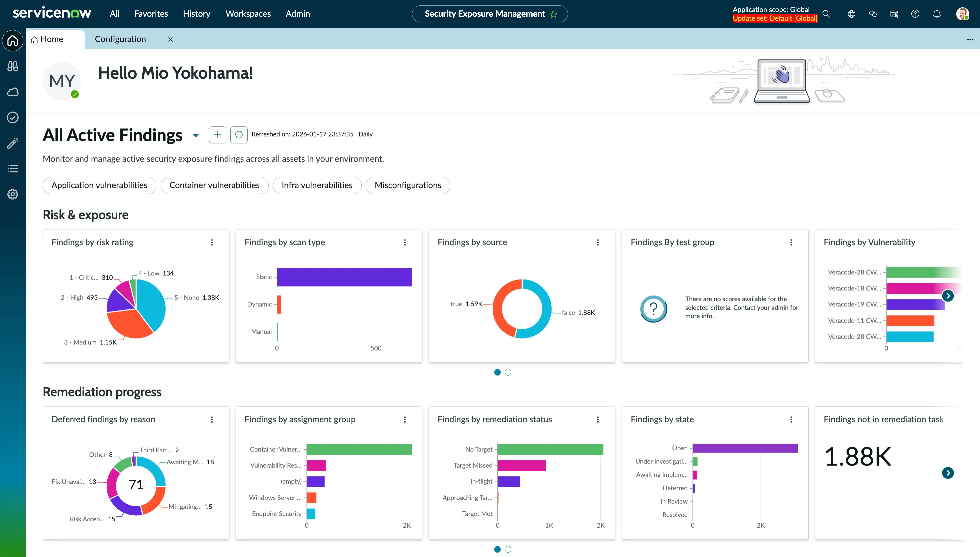Open the binoculars icon in left sidebar
This screenshot has width=980, height=557.
[13, 66]
